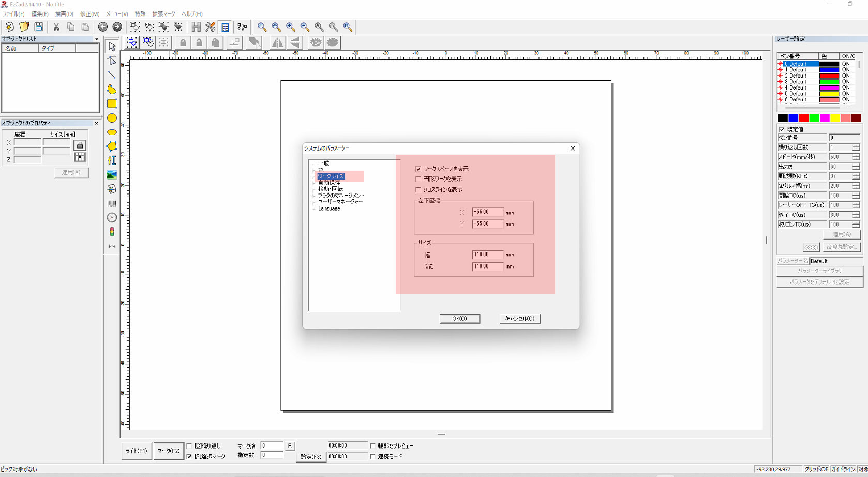
Task: Pick the red swatch in pen palette
Action: point(803,118)
